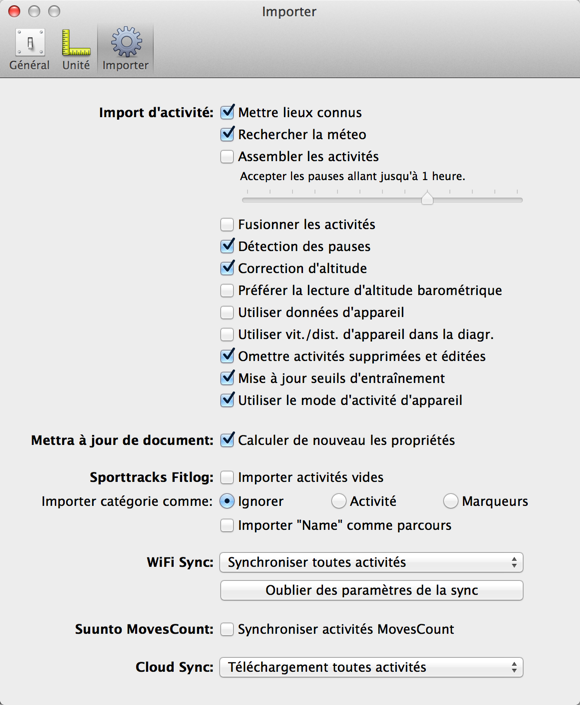The width and height of the screenshot is (580, 705).
Task: Disable Rechercher la méteo option
Action: pos(227,134)
